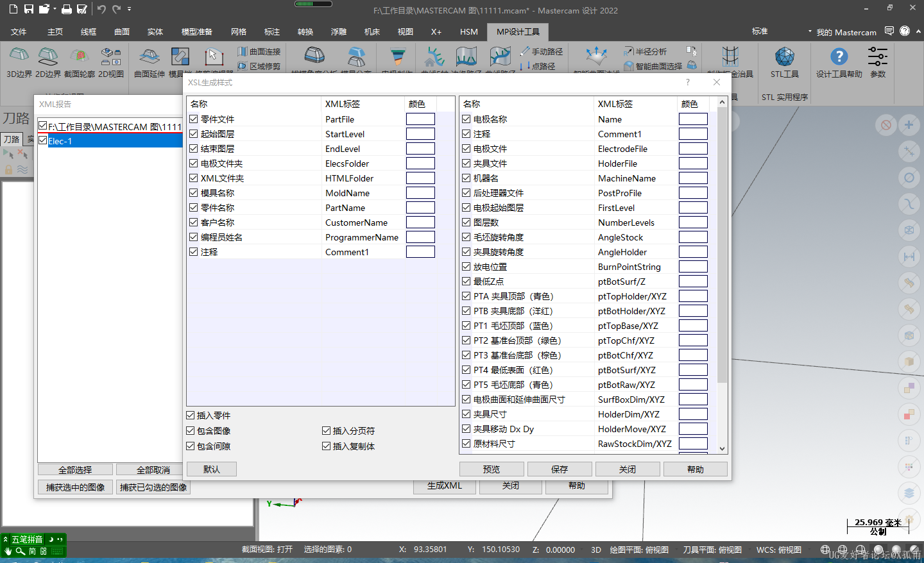Click the electrode list scroll down arrow
Screen dimensions: 924x563
[x=723, y=449]
